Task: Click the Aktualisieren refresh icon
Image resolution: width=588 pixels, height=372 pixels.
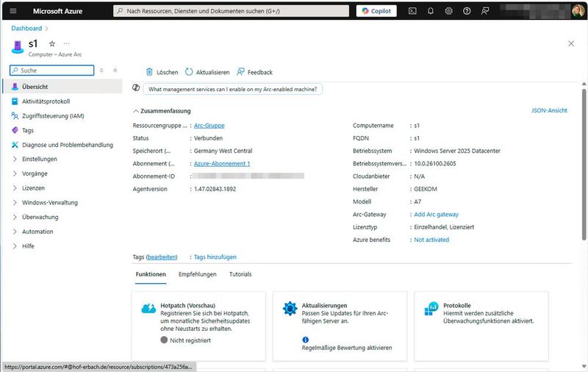Action: point(189,72)
